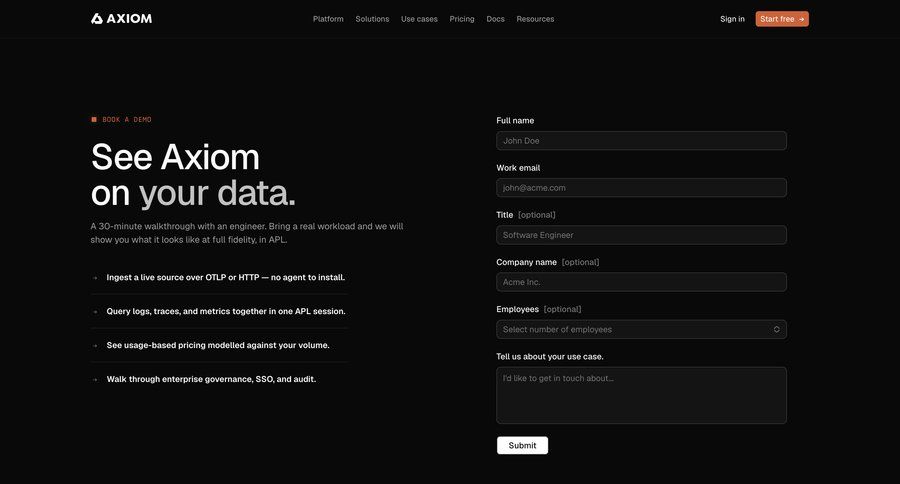Open the Platform menu
The height and width of the screenshot is (484, 900).
point(328,19)
